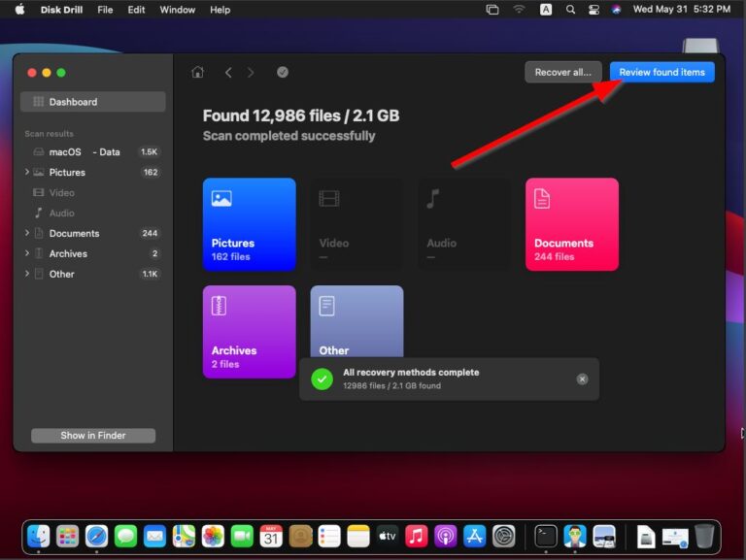Select Archives in the sidebar
The image size is (746, 560).
pyautogui.click(x=93, y=254)
